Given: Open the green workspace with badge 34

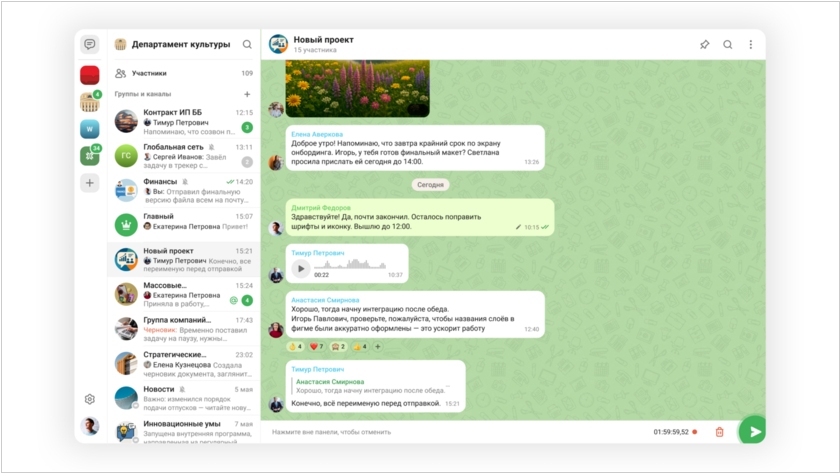Looking at the screenshot, I should (89, 156).
